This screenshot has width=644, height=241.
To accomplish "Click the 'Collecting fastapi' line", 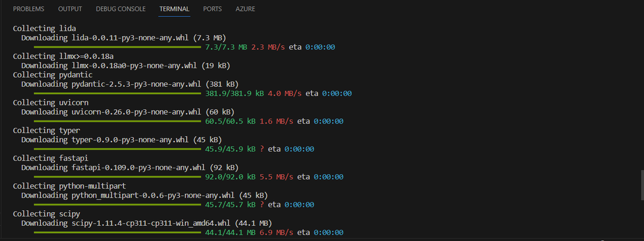I will tap(51, 158).
